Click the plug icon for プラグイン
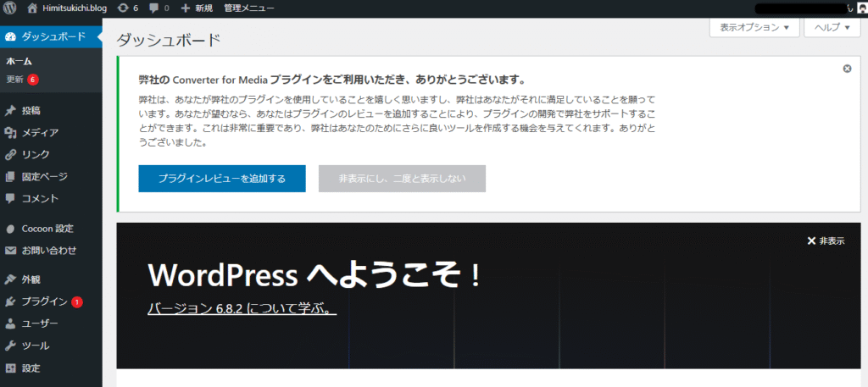This screenshot has width=868, height=387. tap(10, 301)
